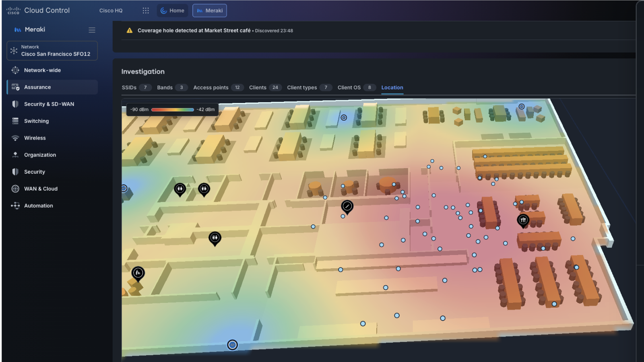Click the Automation nodes icon
This screenshot has height=362, width=644.
tap(15, 206)
